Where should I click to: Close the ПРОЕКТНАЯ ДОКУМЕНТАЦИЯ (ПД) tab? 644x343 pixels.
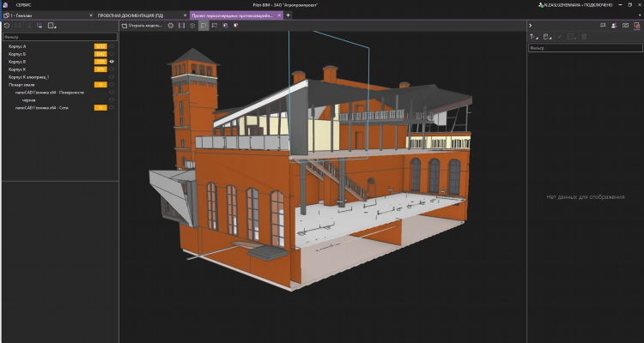185,15
